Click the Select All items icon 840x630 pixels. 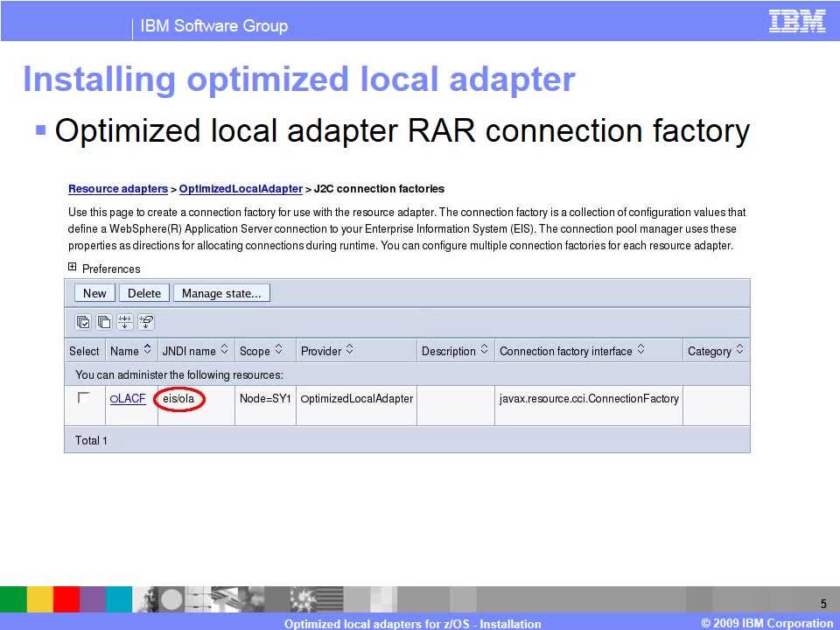click(x=83, y=322)
